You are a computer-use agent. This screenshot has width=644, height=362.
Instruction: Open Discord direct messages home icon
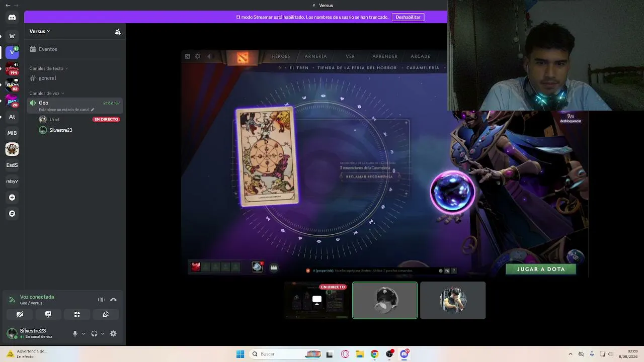coord(12,18)
